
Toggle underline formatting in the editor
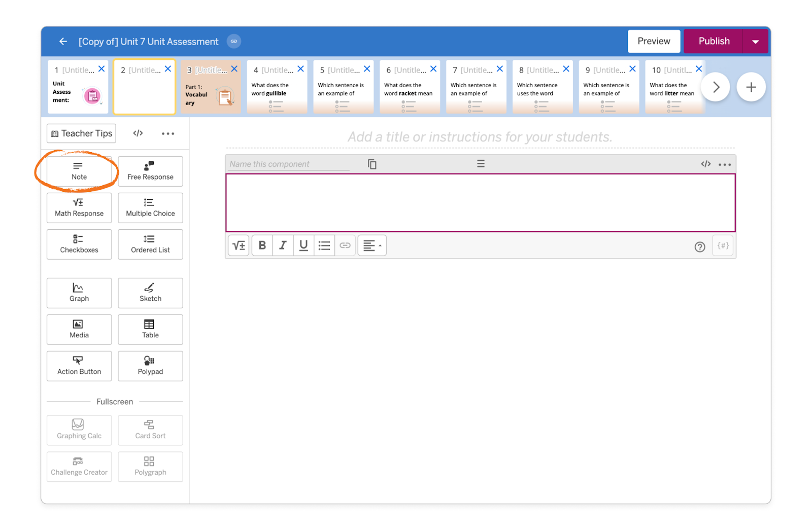click(x=303, y=245)
